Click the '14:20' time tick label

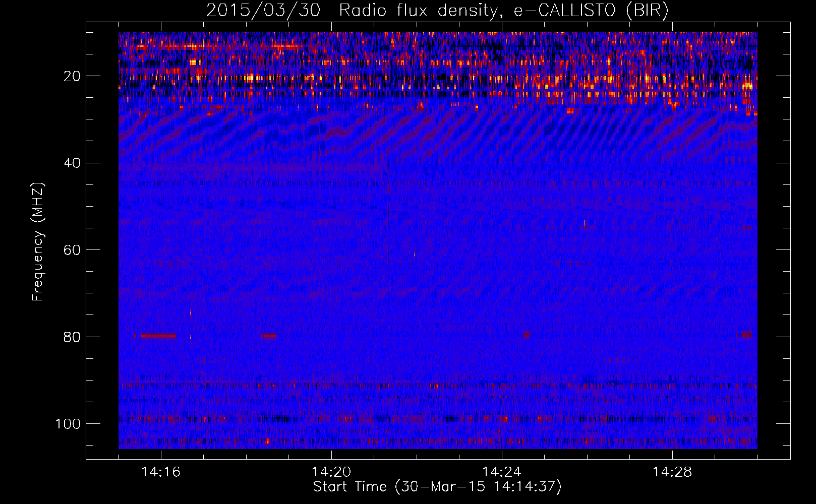(331, 472)
